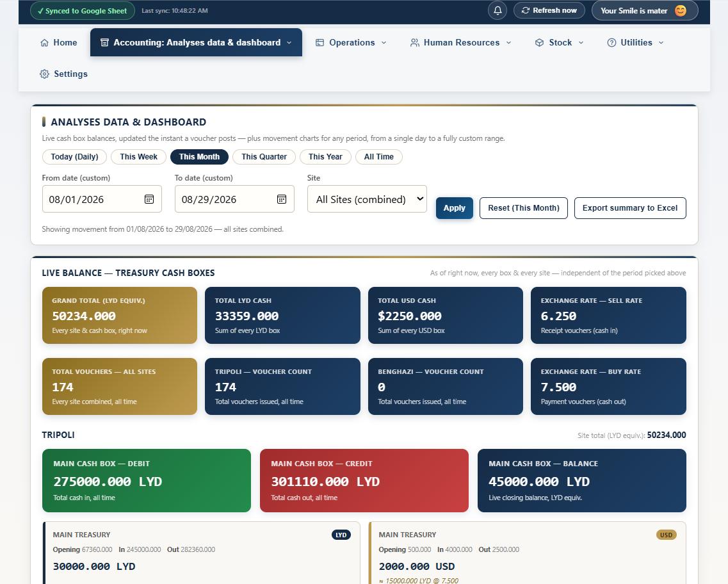Click the 2000.000 USD treasury balance
This screenshot has width=728, height=584.
pos(416,566)
